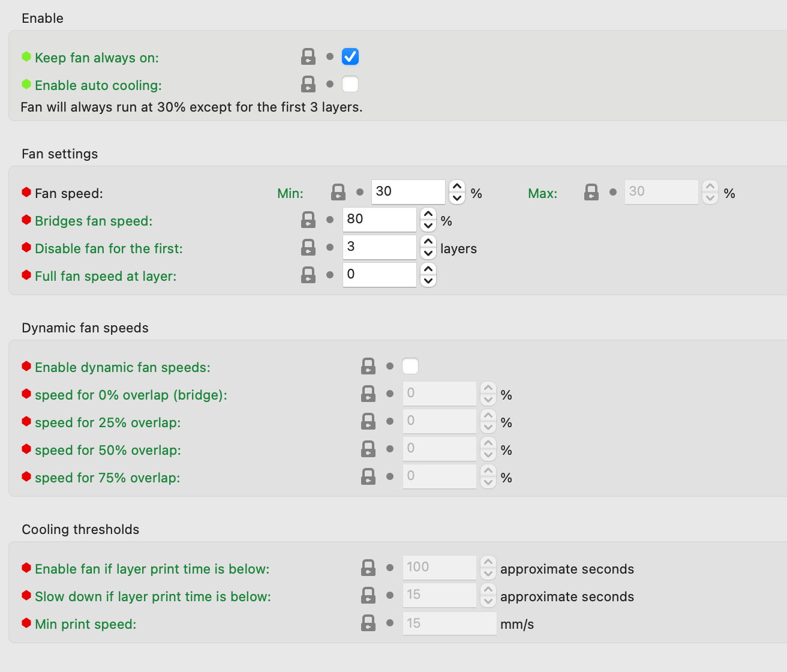Screen dimensions: 787x672
Task: Click the Min fan speed input field
Action: 408,192
